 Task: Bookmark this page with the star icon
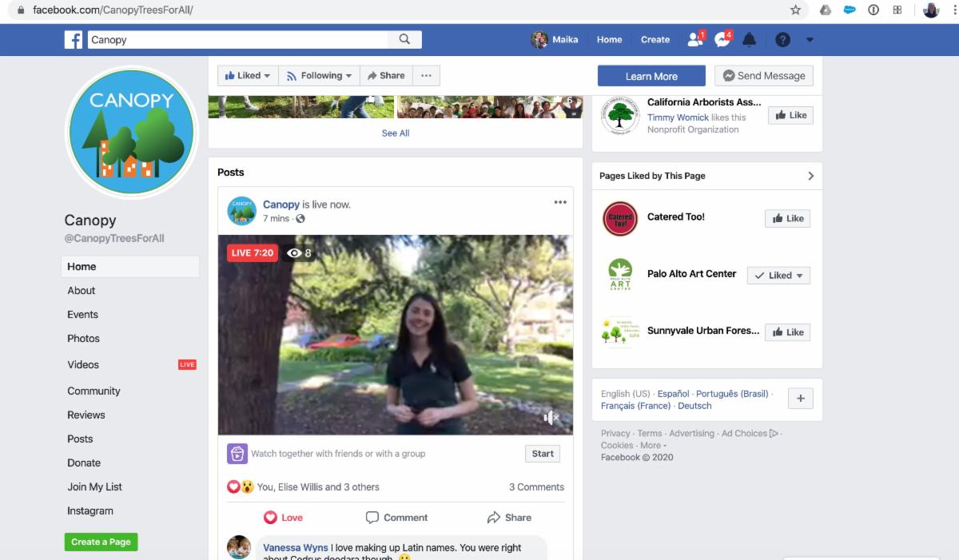[x=795, y=10]
